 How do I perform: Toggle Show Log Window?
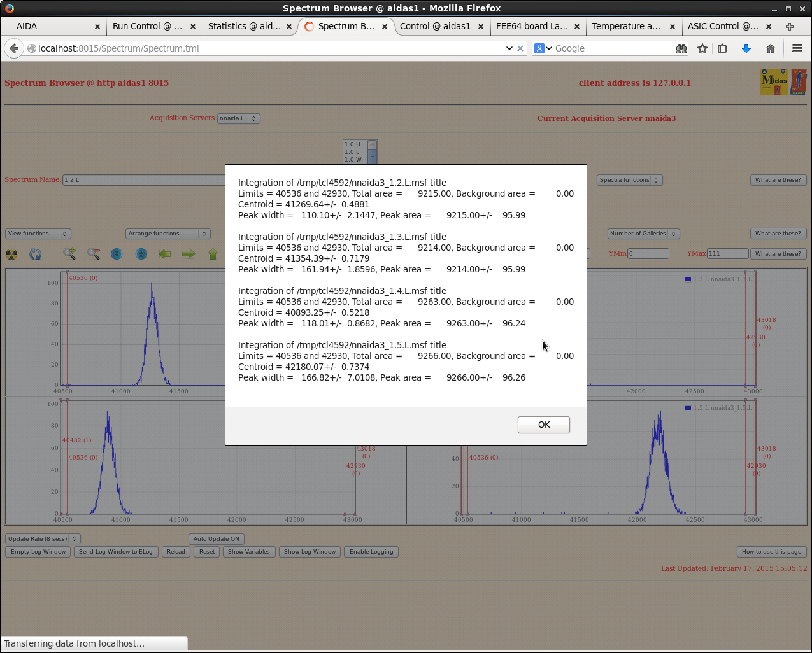point(310,552)
